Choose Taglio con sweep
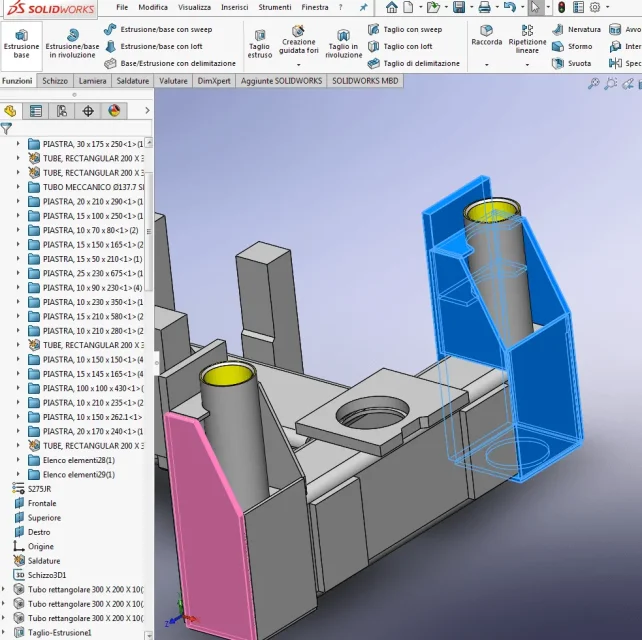Image resolution: width=642 pixels, height=640 pixels. pos(405,29)
